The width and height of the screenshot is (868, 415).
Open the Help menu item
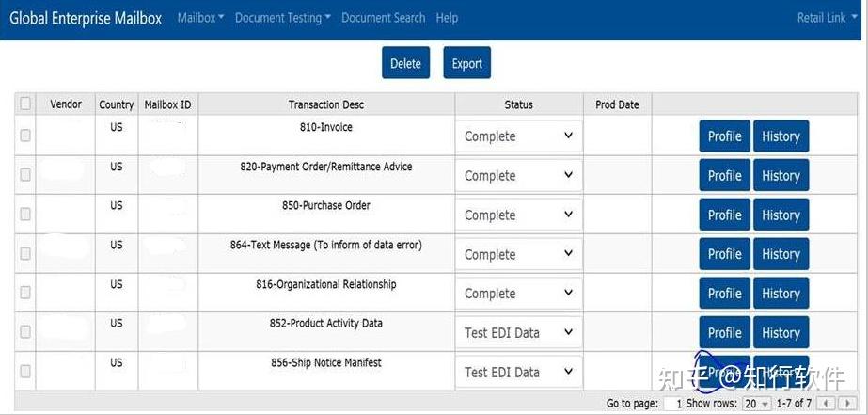448,18
